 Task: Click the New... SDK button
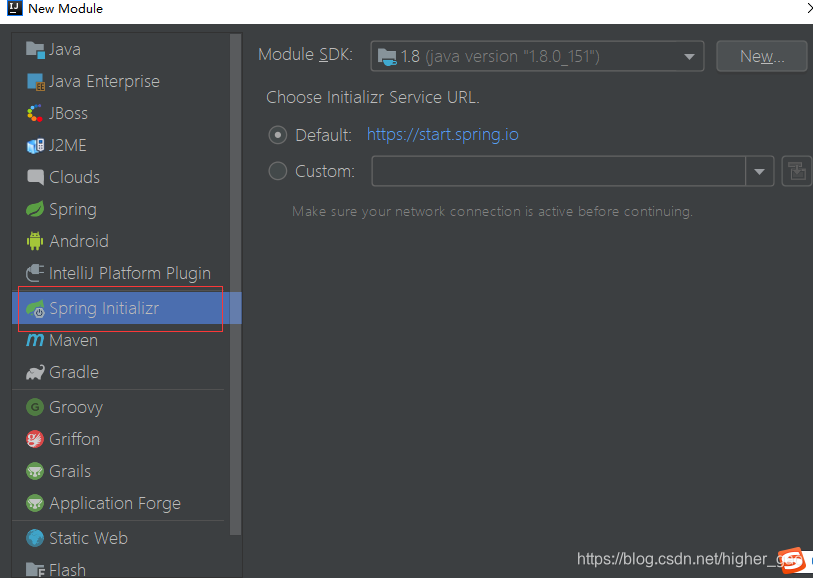(x=762, y=56)
